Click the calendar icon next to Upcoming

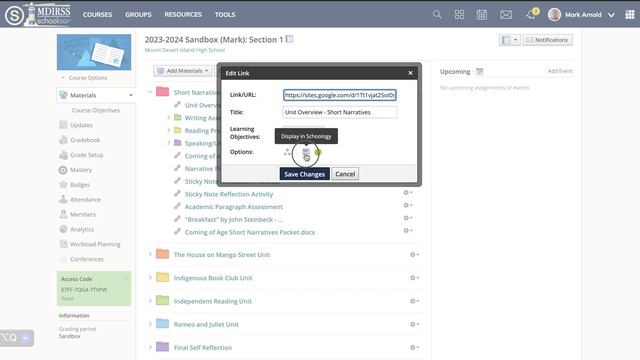[x=480, y=72]
